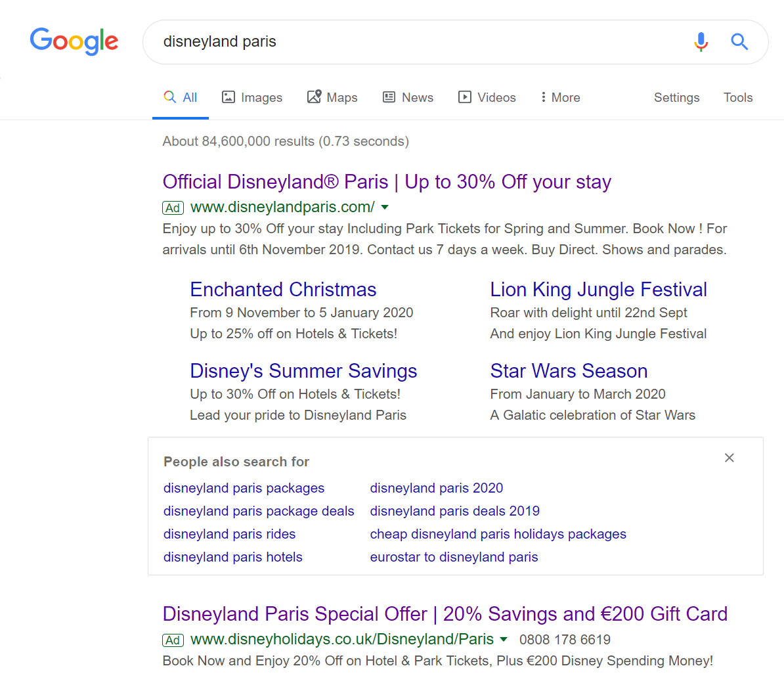Screen dimensions: 784x689
Task: Click the Ad badge on disneyholidays.co.uk
Action: [173, 640]
